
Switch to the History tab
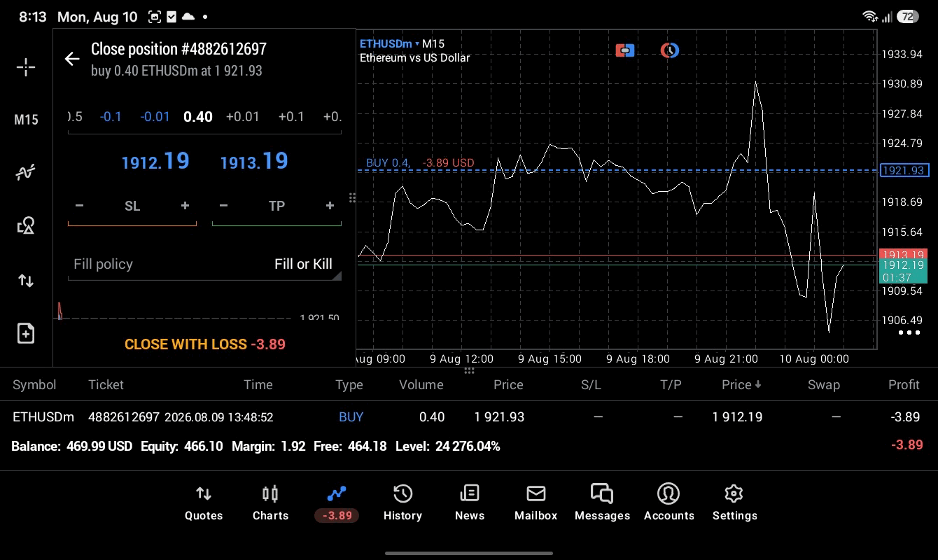click(x=402, y=503)
